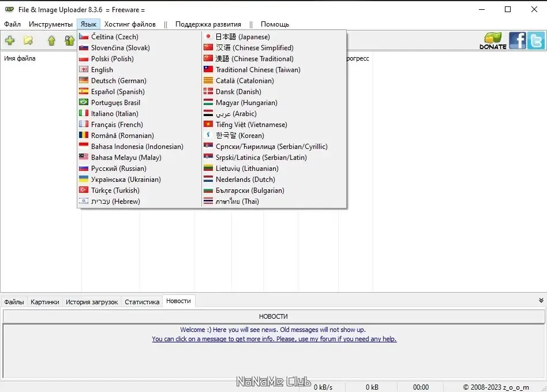Click the Polish flag icon

83,58
